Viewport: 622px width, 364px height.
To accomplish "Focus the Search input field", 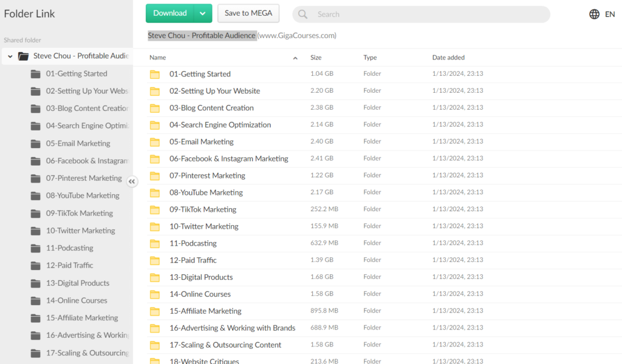I will pos(425,14).
